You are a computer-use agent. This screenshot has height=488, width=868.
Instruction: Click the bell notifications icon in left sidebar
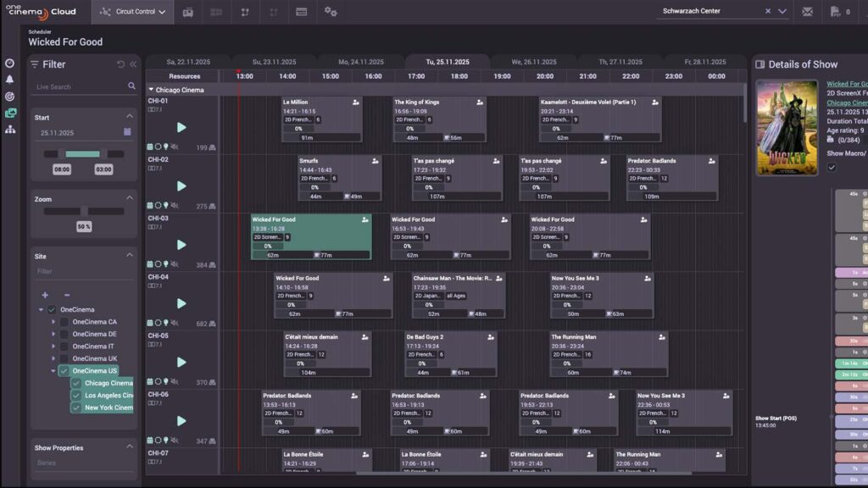pos(10,80)
